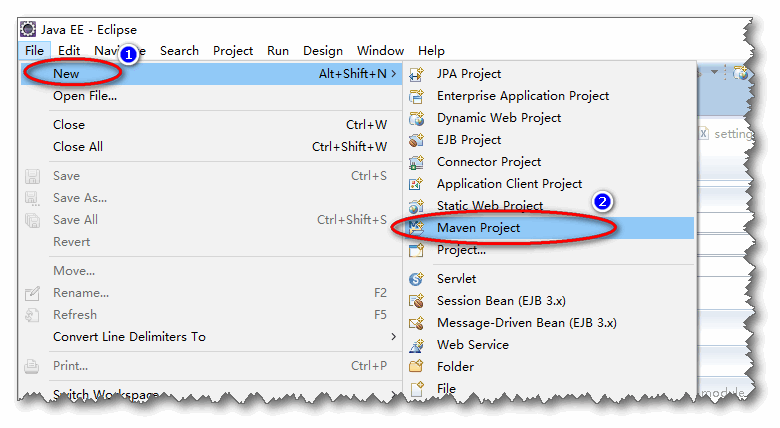Screen dimensions: 780x428
Task: Select Servlet entry
Action: point(550,279)
